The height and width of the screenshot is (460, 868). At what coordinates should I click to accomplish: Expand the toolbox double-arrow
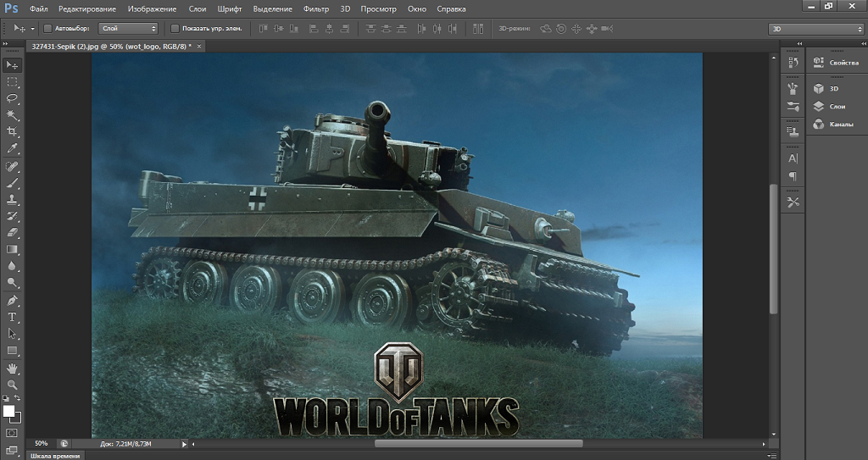pyautogui.click(x=5, y=43)
